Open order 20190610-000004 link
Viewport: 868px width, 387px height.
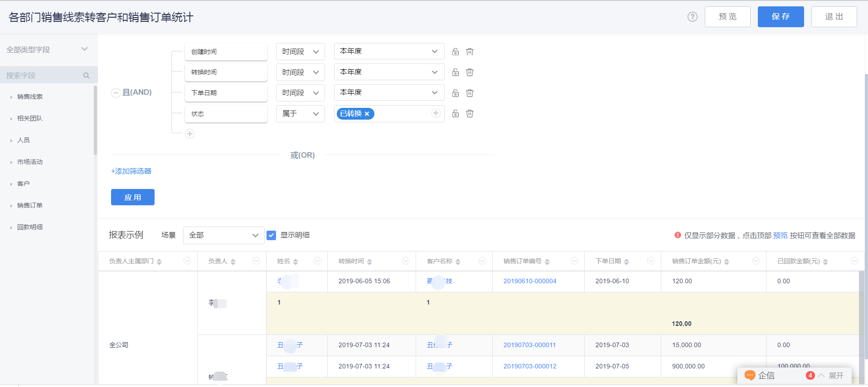[x=530, y=281]
